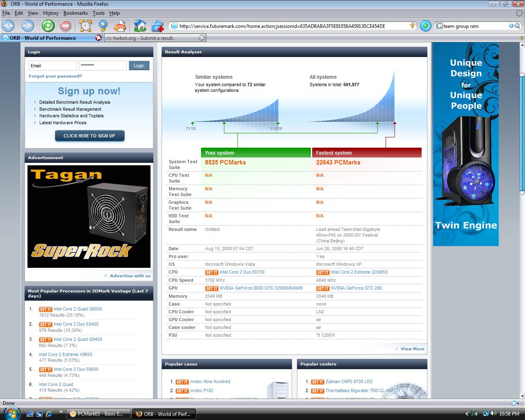Click GET IT badge beside GeForce 8800 GTS
The height and width of the screenshot is (420, 525).
tap(212, 288)
